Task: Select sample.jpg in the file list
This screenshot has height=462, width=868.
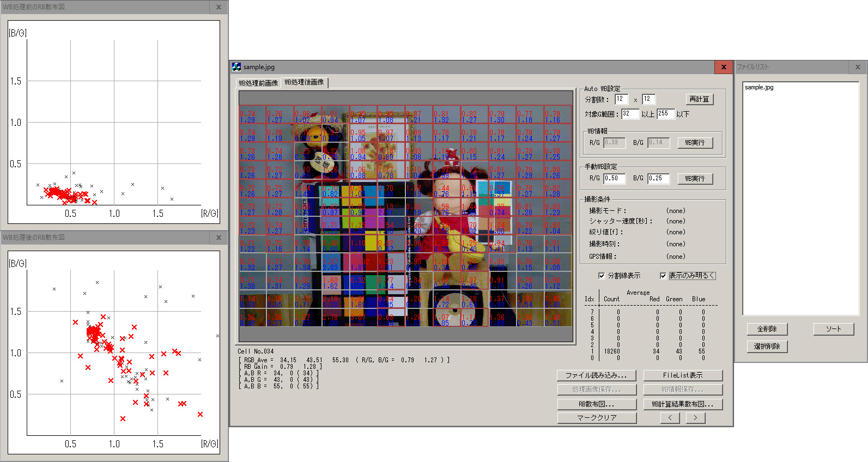Action: tap(759, 87)
